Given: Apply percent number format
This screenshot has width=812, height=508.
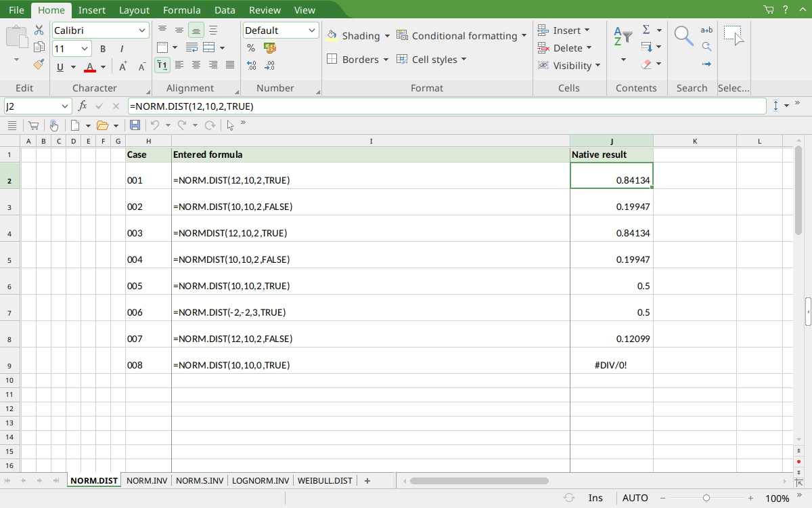Looking at the screenshot, I should tap(251, 48).
